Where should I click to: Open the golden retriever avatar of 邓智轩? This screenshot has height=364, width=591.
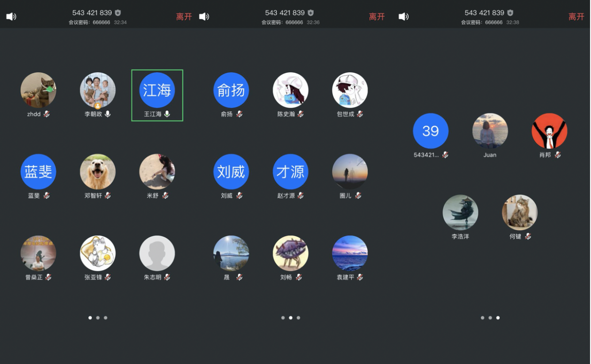98,172
